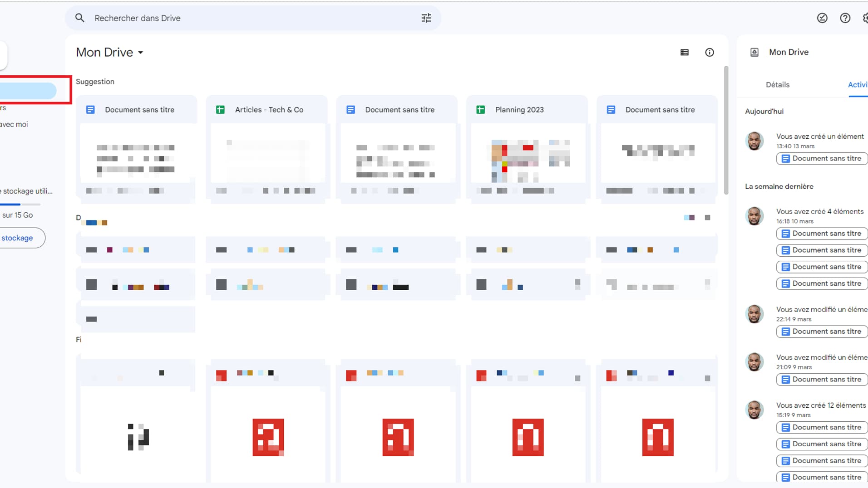Click the stockage purchase button
Viewport: 868px width, 488px height.
point(20,238)
